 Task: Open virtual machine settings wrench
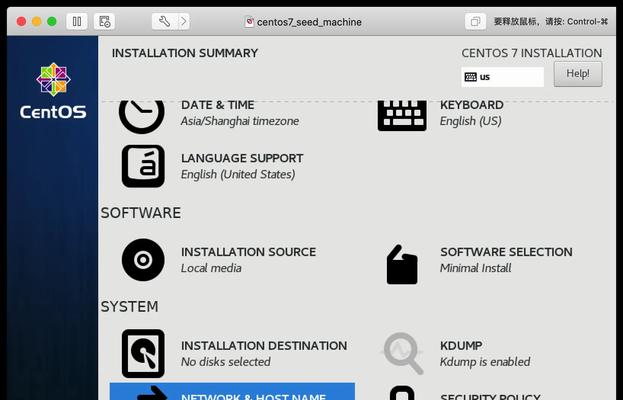(x=164, y=21)
